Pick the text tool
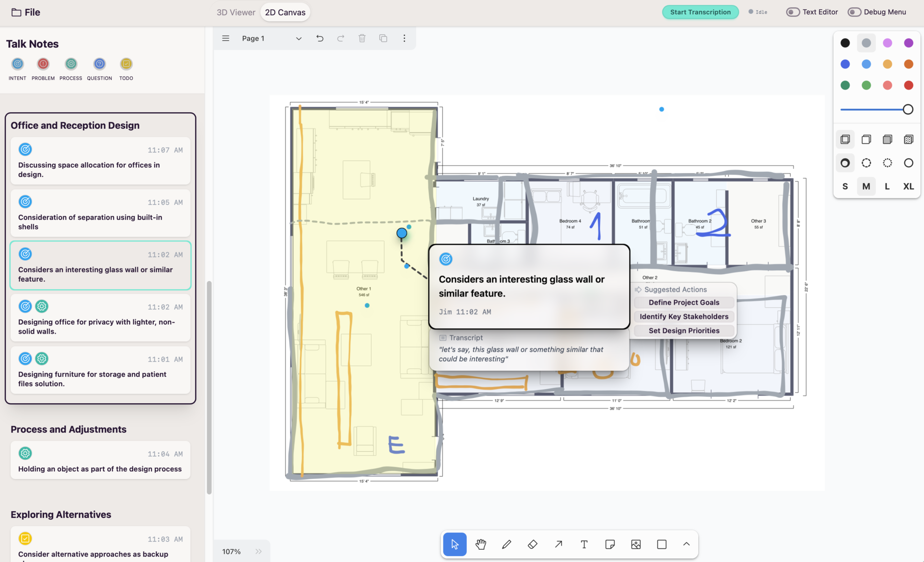Image resolution: width=924 pixels, height=562 pixels. pyautogui.click(x=584, y=544)
